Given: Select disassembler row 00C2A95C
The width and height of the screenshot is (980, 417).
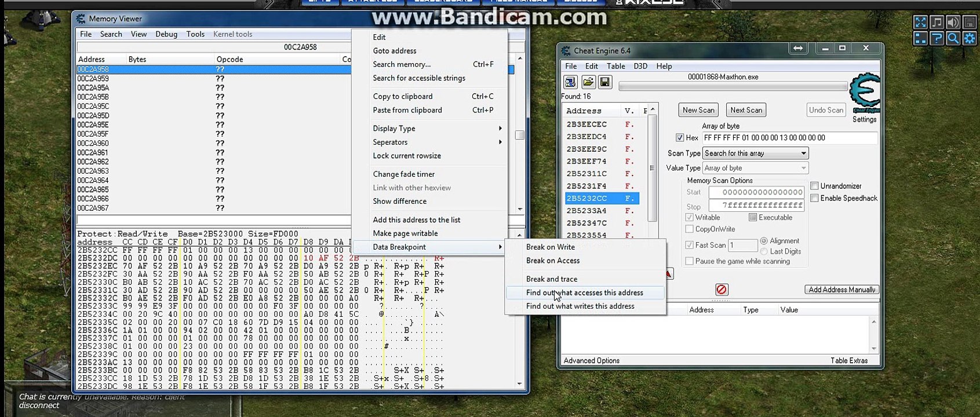Looking at the screenshot, I should point(213,107).
